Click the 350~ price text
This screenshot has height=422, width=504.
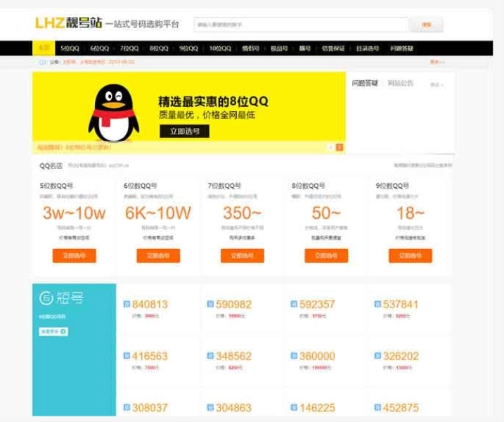(243, 213)
